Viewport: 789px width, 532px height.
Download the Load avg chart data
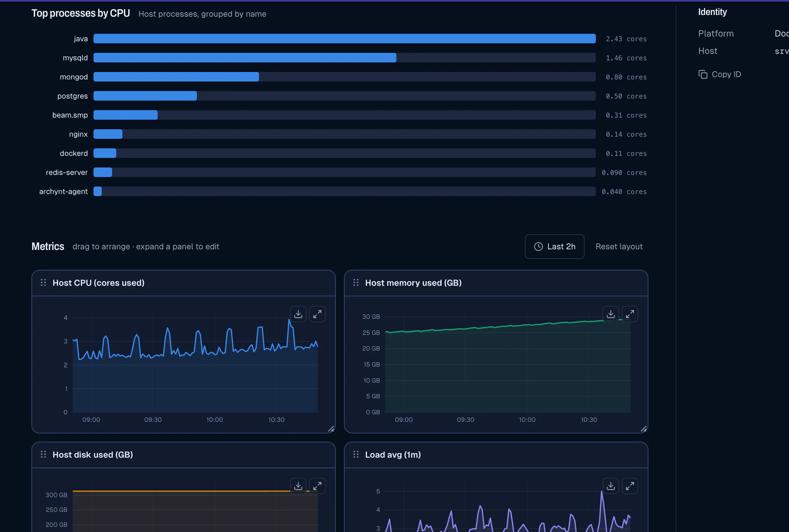coord(611,486)
